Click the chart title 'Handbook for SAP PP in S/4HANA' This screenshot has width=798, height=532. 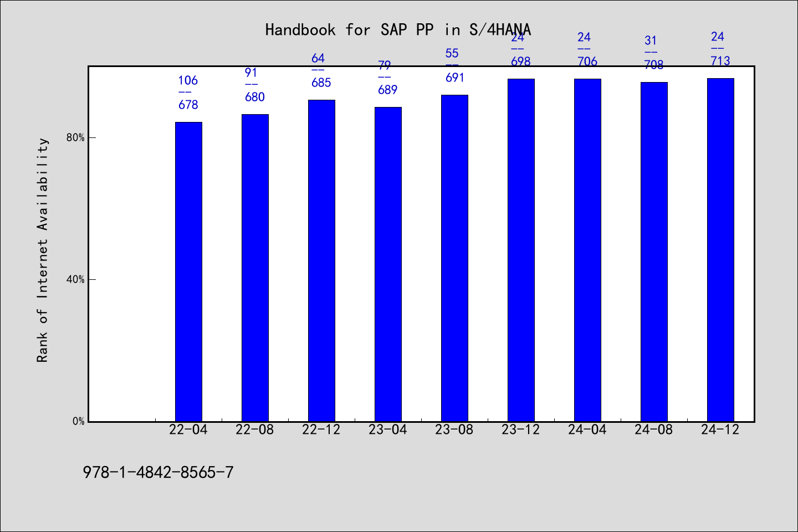(398, 30)
